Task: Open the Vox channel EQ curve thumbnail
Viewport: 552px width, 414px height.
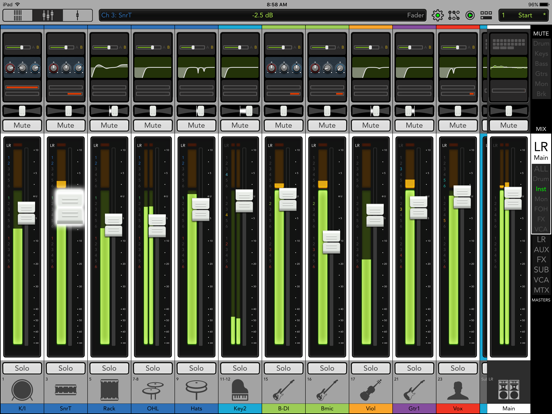Action: pos(458,67)
